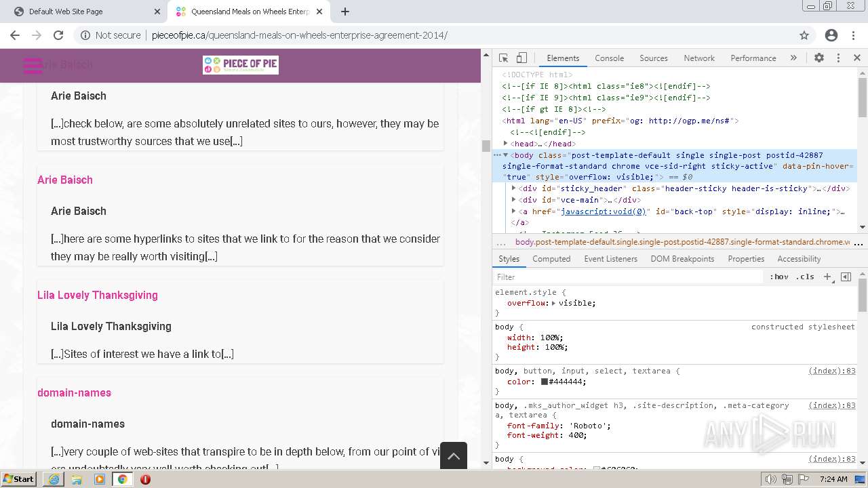Click the address bar URL
The width and height of the screenshot is (868, 488).
click(x=299, y=35)
